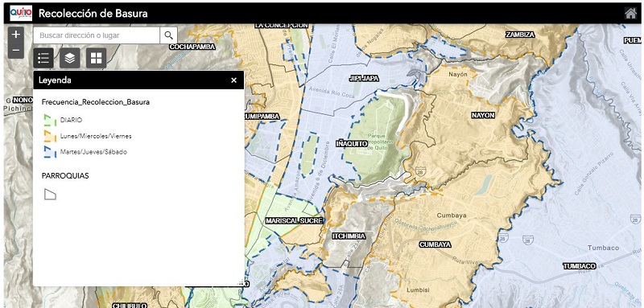Click the search magnifier icon
This screenshot has width=644, height=308.
(x=168, y=35)
